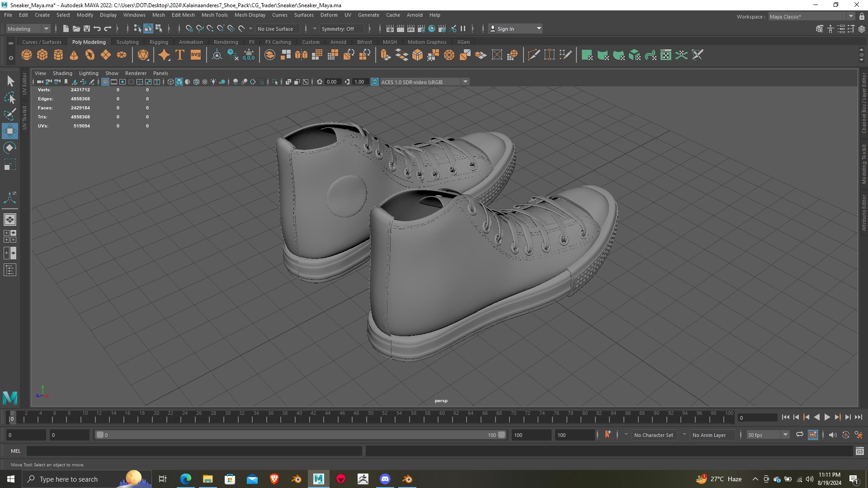Go to start of playback range

pyautogui.click(x=786, y=417)
